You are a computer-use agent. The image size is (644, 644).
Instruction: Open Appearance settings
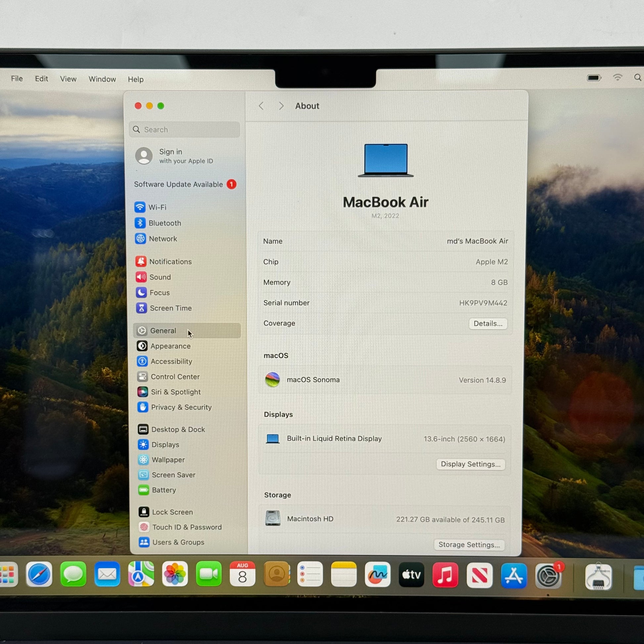[x=164, y=346]
